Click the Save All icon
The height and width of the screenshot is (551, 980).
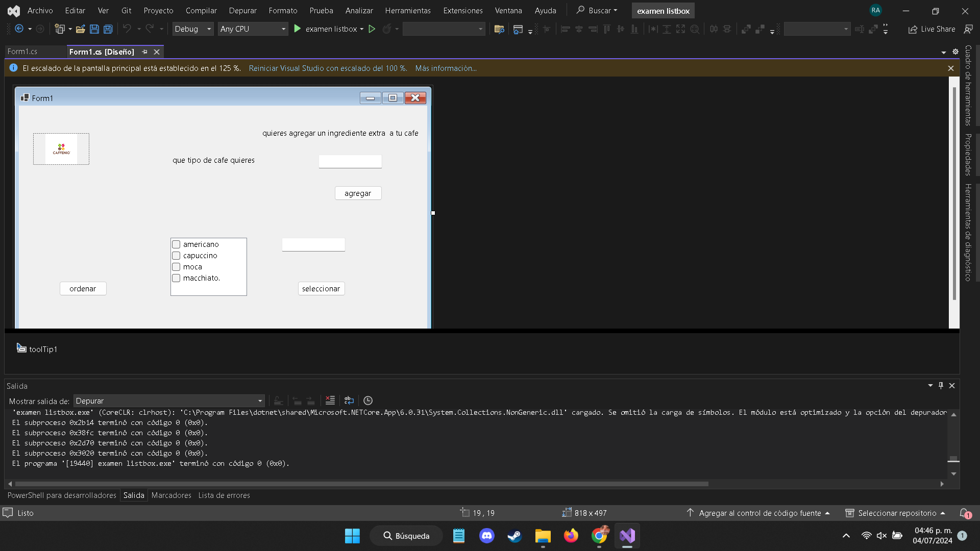point(108,29)
